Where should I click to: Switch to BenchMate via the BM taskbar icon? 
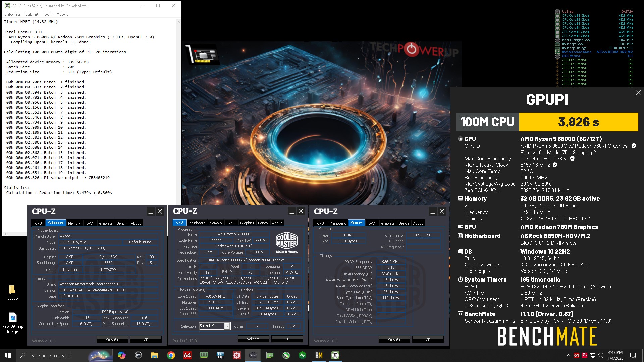319,355
